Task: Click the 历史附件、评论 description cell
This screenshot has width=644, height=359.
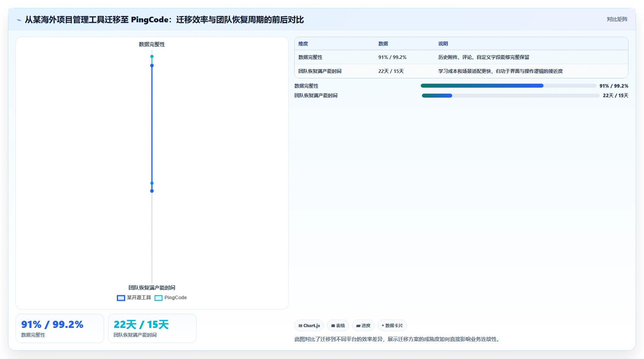Action: (x=484, y=57)
